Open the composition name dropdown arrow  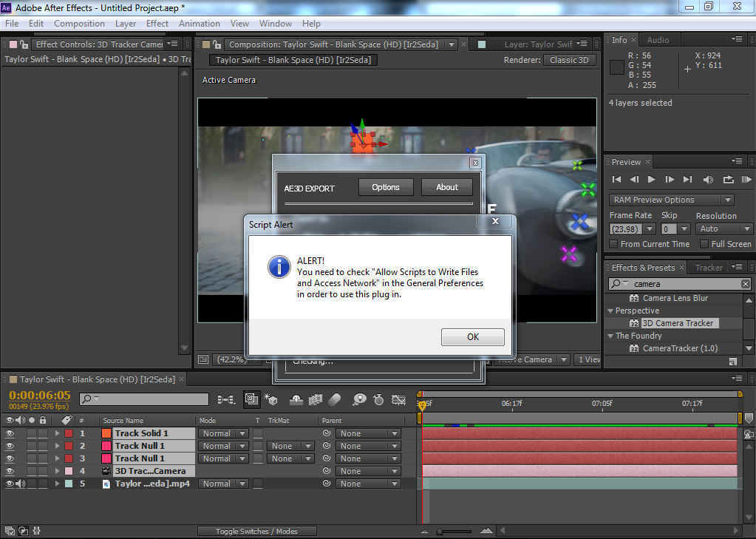[x=452, y=44]
